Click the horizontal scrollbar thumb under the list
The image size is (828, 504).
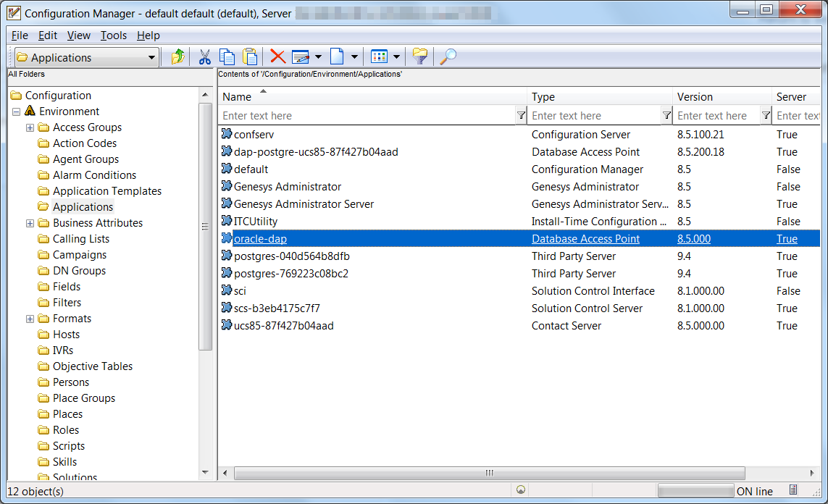click(x=489, y=473)
